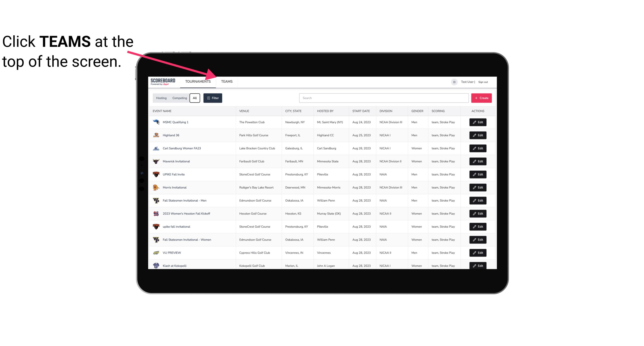
Task: Click the TOURNAMENTS navigation tab
Action: pyautogui.click(x=197, y=81)
